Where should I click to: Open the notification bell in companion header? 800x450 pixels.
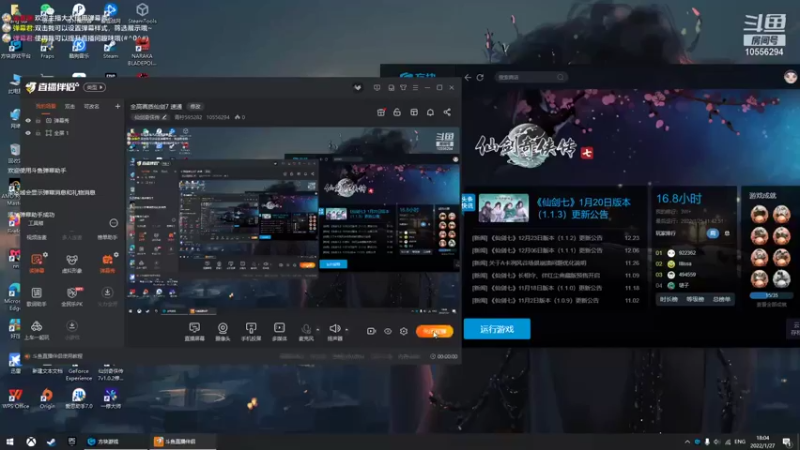pyautogui.click(x=430, y=112)
